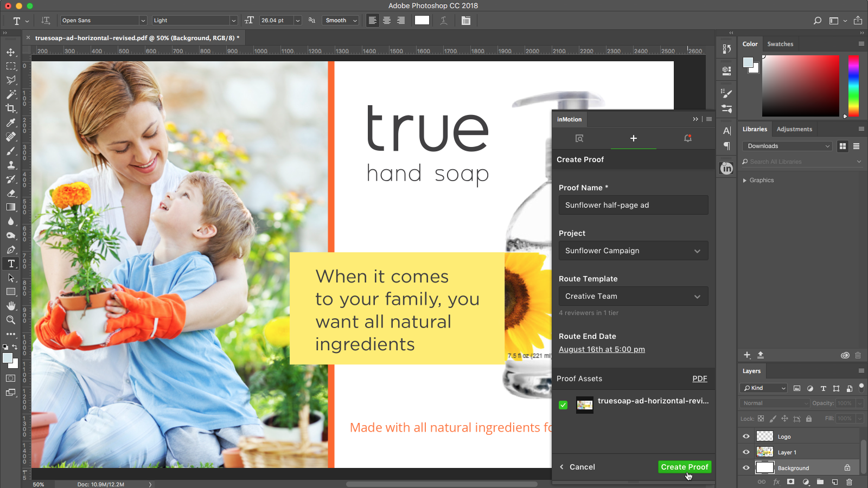Click the green Create Proof button
Screen dimensions: 868x488
coord(685,467)
